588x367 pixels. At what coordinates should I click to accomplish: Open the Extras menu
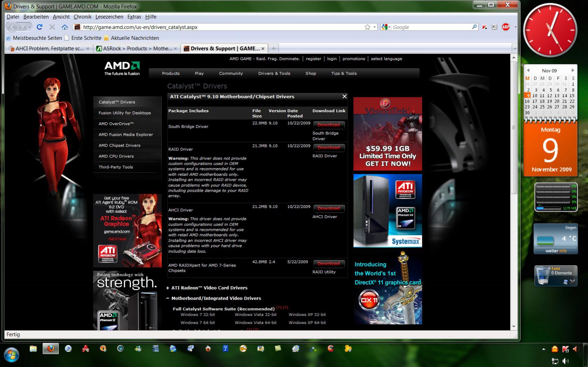134,16
